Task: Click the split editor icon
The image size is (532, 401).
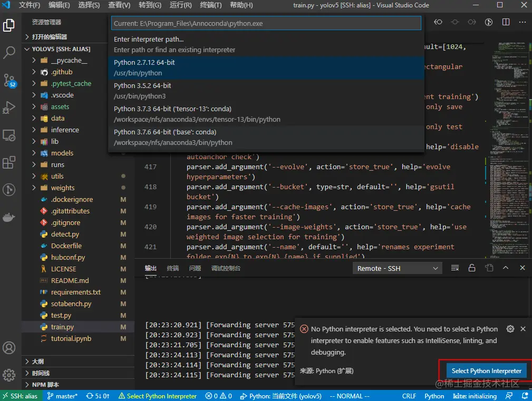Action: click(506, 22)
